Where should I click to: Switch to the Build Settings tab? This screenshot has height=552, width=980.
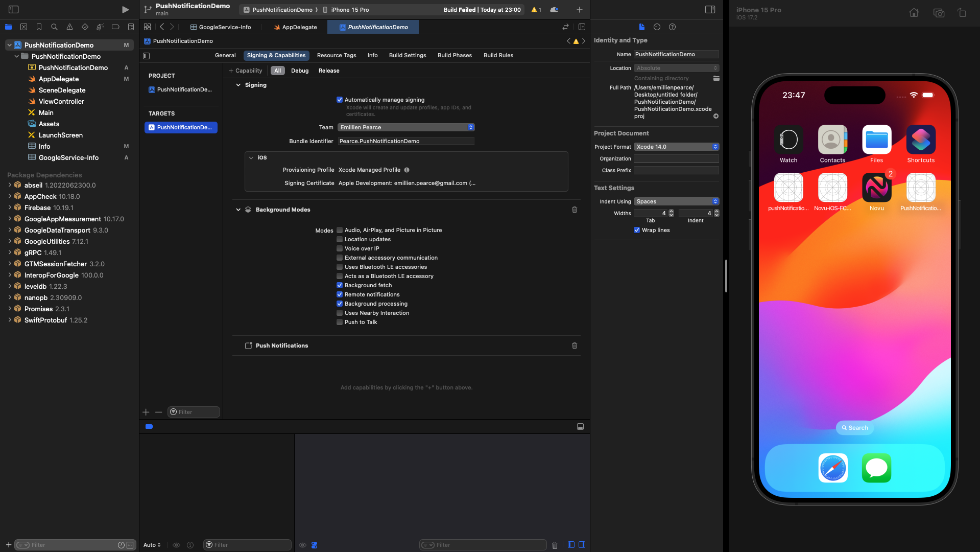407,55
